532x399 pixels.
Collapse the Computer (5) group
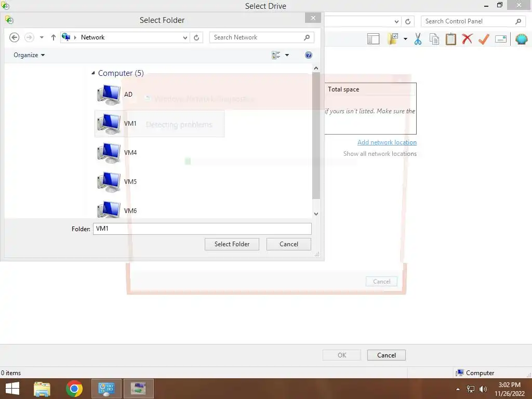tap(93, 73)
